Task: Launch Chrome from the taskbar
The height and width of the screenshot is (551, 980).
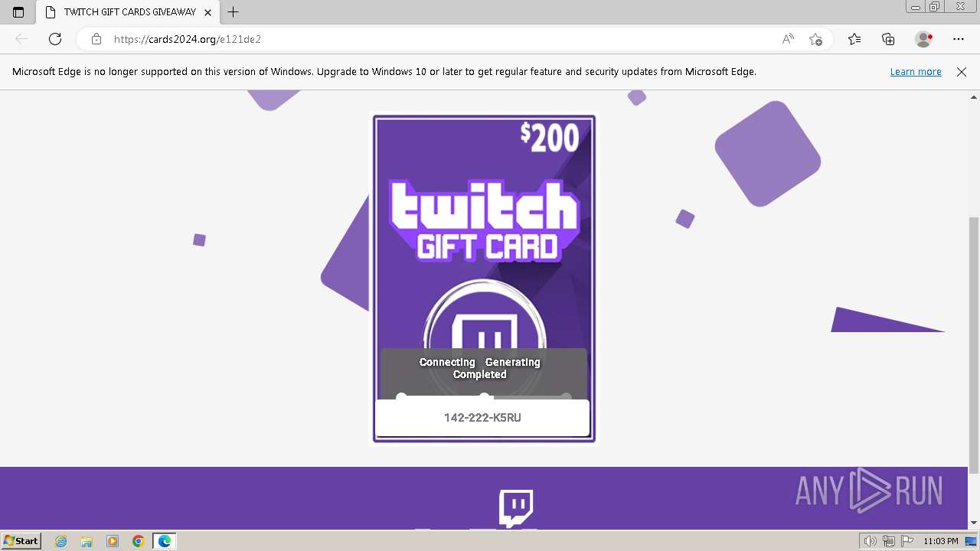Action: [139, 541]
